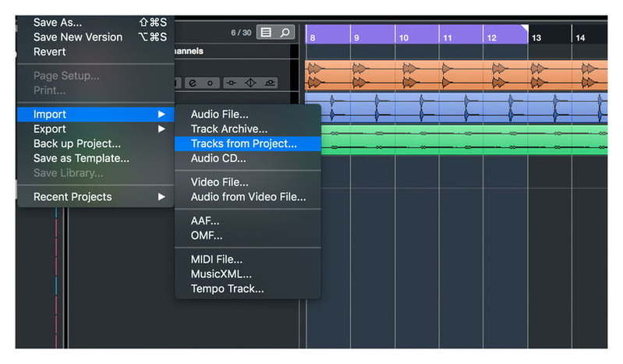
Task: Click bar 10 on the ruler
Action: (x=404, y=37)
